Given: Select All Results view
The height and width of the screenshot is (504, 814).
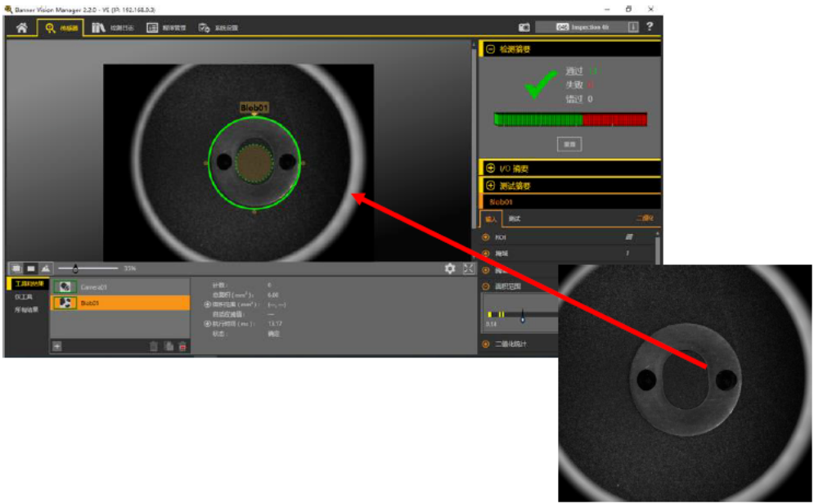Looking at the screenshot, I should click(x=26, y=310).
